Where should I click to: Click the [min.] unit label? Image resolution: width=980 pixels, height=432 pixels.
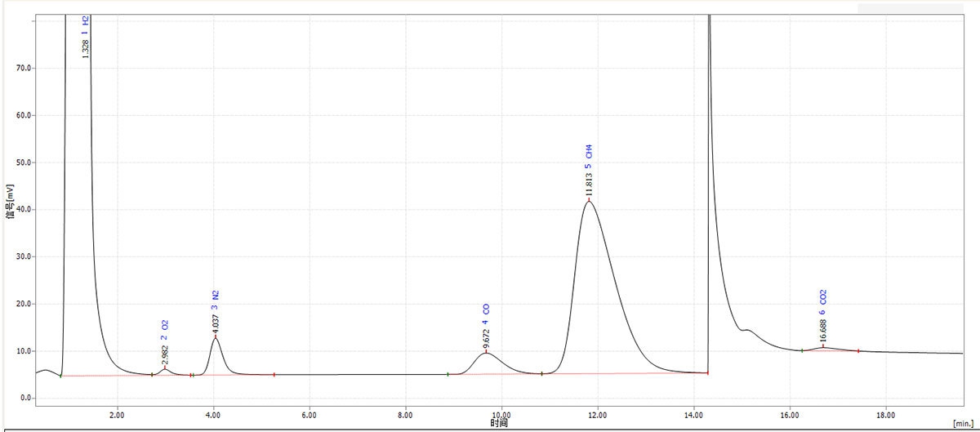(x=964, y=425)
